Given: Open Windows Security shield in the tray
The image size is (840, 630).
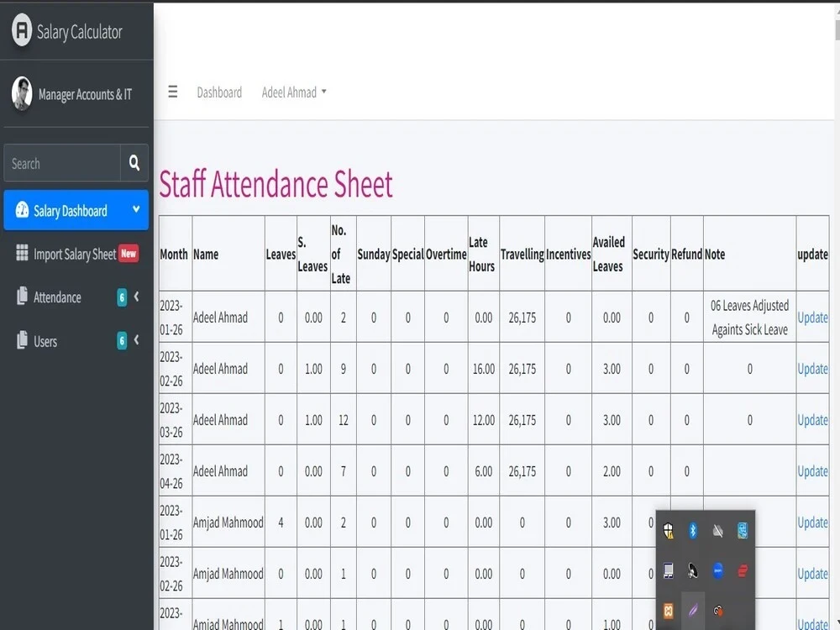Looking at the screenshot, I should click(x=669, y=531).
